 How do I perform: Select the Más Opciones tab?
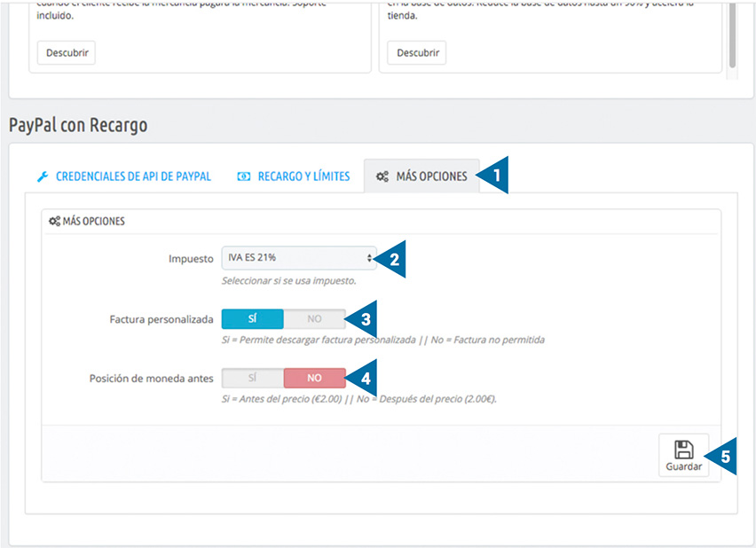pyautogui.click(x=421, y=176)
